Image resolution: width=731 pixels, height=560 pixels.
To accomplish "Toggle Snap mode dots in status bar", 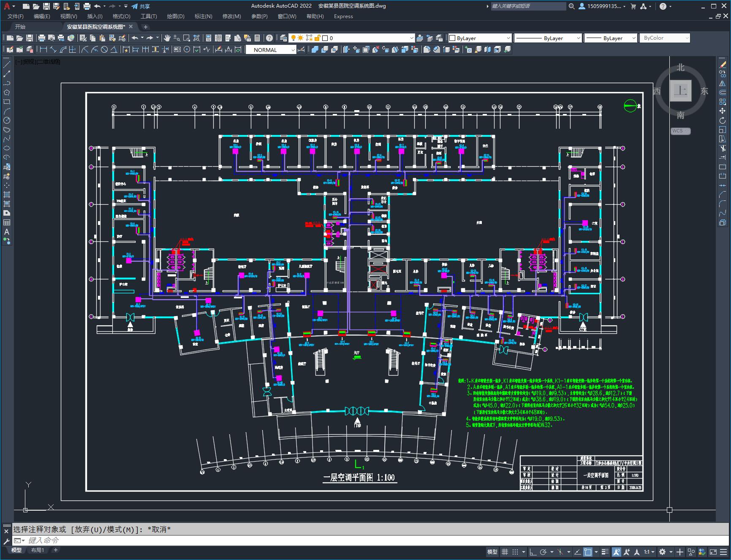I will pos(515,552).
